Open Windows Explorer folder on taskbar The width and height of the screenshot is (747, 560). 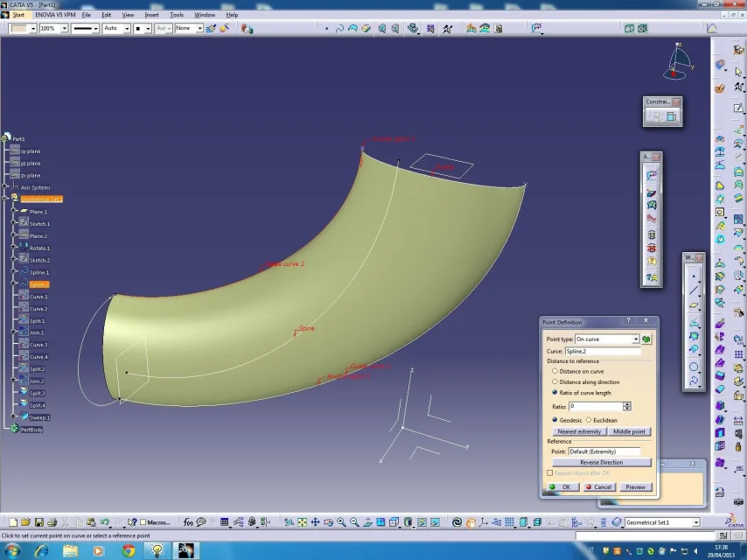(70, 551)
